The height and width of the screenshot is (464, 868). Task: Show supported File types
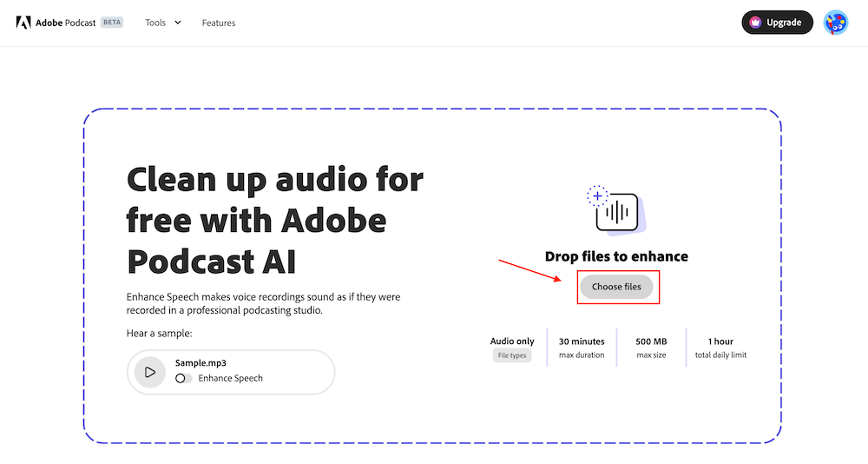click(512, 355)
